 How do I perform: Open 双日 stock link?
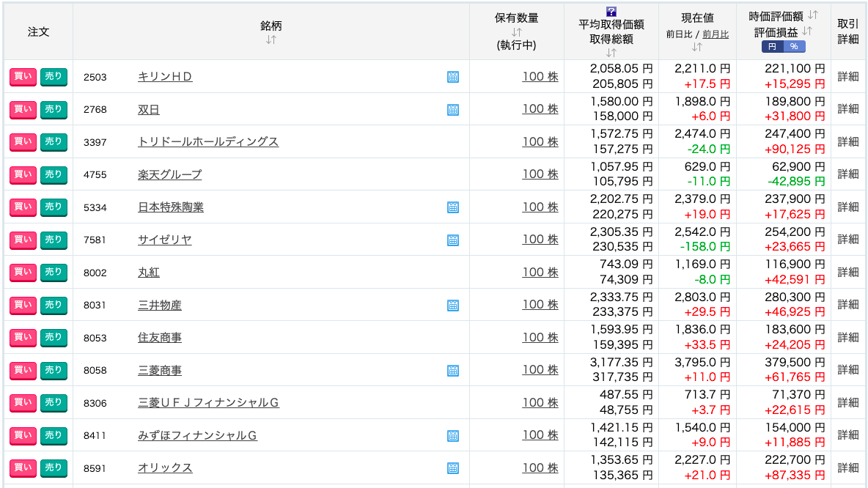click(148, 110)
